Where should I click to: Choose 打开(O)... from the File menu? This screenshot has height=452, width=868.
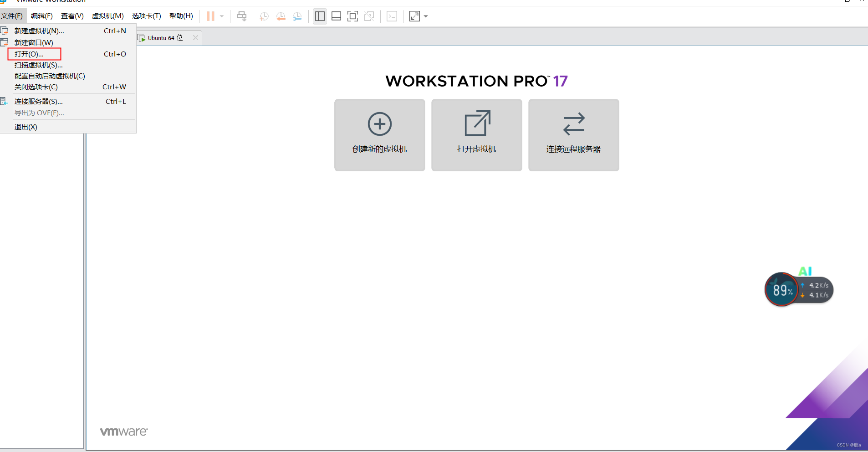point(68,54)
